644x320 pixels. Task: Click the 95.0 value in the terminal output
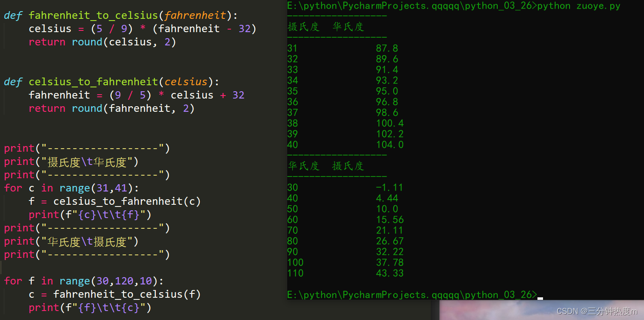387,91
